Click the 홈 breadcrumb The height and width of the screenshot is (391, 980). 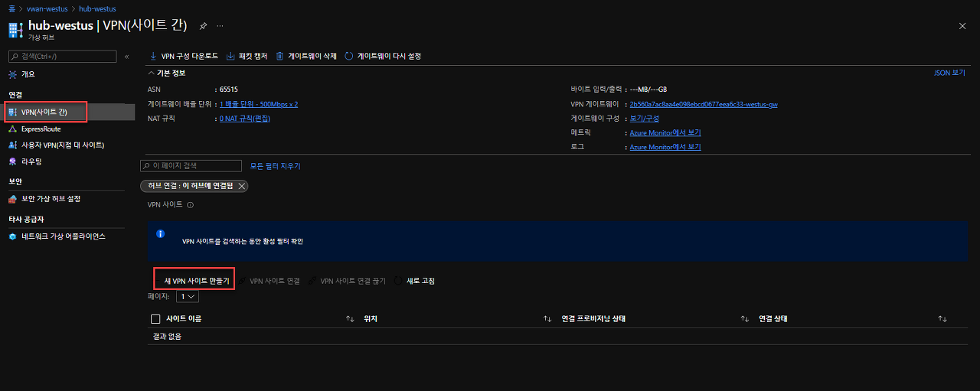[11, 8]
